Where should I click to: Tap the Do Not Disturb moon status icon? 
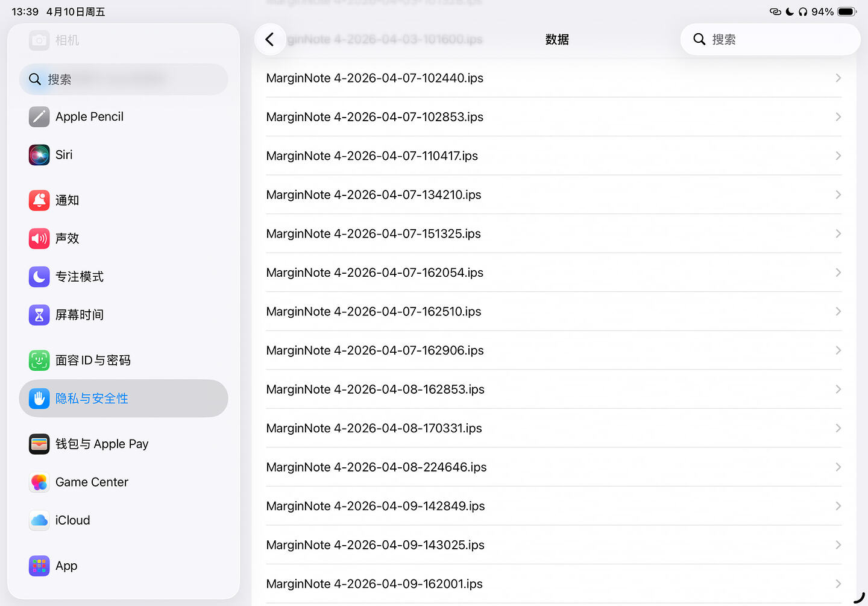tap(790, 11)
